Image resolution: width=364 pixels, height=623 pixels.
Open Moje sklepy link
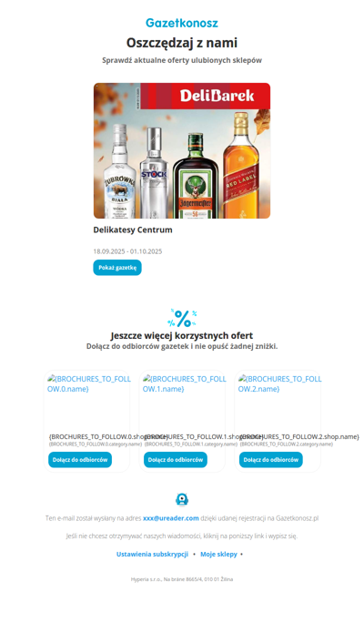(218, 554)
